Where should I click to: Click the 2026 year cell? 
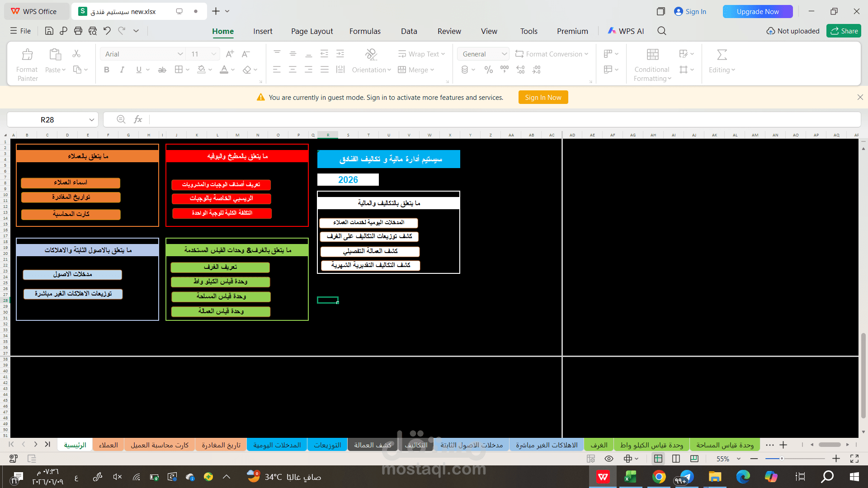pyautogui.click(x=348, y=180)
